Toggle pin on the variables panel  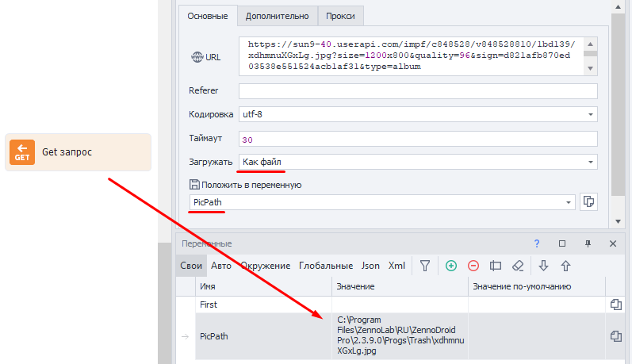coord(588,244)
